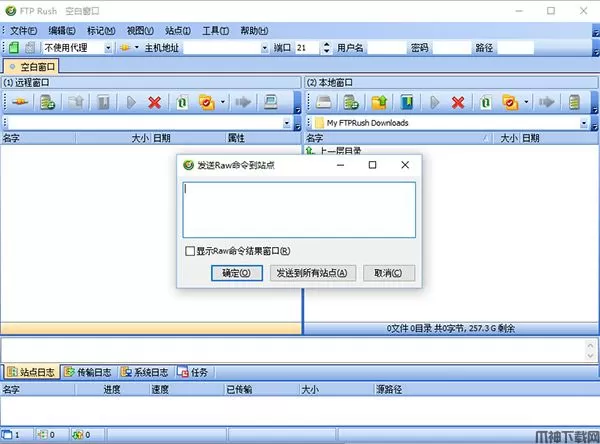The height and width of the screenshot is (444, 600).
Task: Click local pane blue bookmark icon
Action: (x=407, y=102)
